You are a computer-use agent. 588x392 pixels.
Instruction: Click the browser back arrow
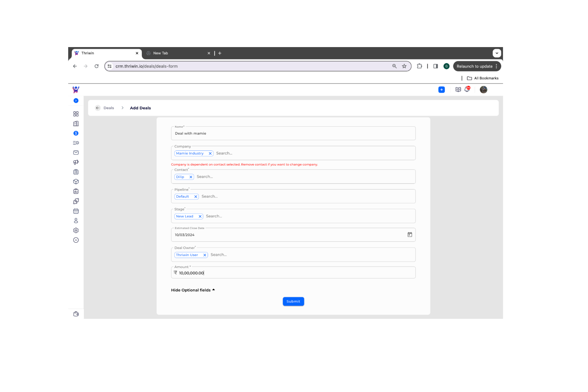(75, 66)
